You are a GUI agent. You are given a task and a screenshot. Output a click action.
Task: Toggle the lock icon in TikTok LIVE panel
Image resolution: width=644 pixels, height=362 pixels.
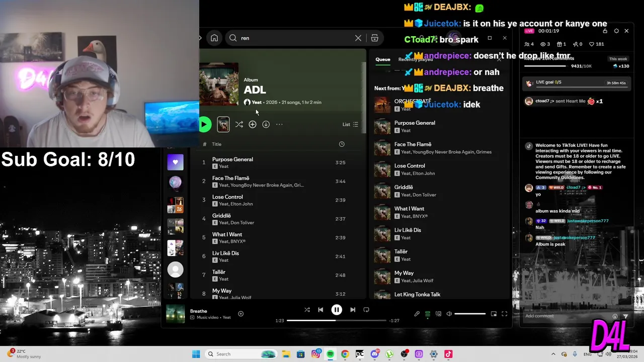tap(605, 31)
